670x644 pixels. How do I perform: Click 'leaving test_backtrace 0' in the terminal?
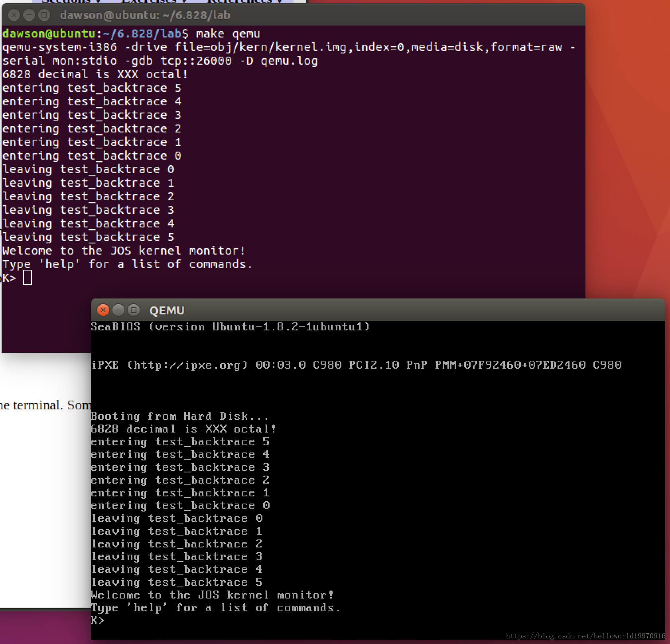[88, 170]
